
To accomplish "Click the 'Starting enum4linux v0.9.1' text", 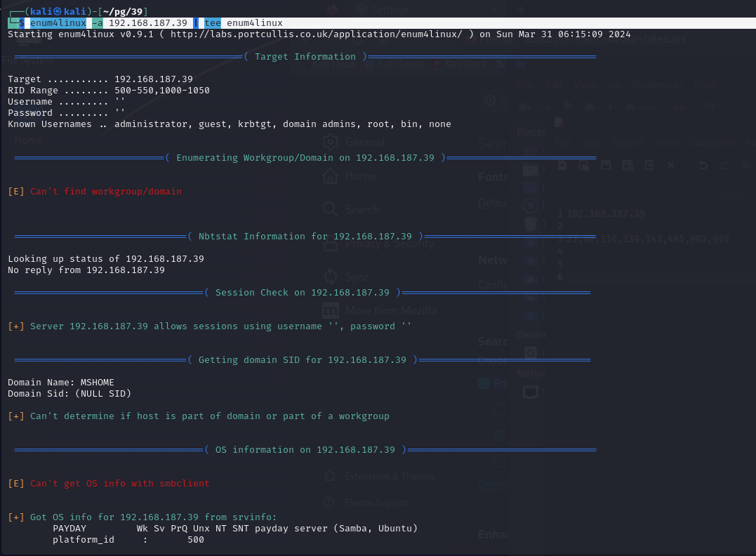I will click(x=81, y=34).
